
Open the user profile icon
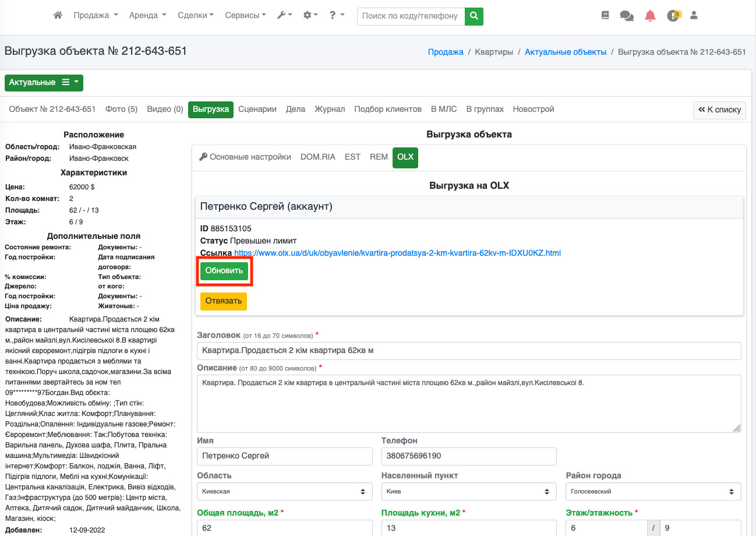tap(694, 16)
